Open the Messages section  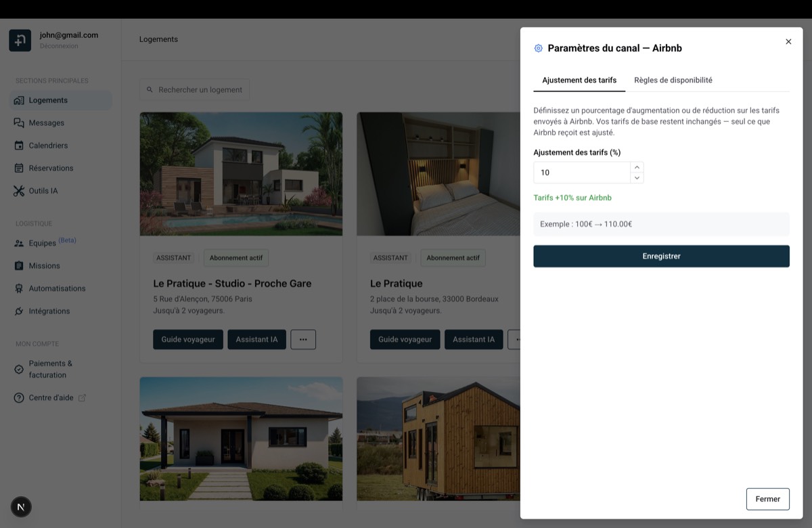(x=46, y=123)
